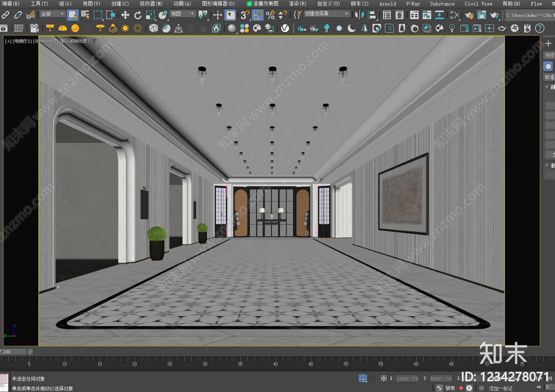Image resolution: width=555 pixels, height=392 pixels.
Task: Open the Select by Name list icon
Action: 85,15
